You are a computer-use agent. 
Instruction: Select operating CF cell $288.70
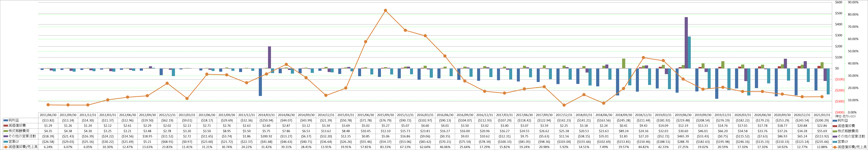point(683,142)
